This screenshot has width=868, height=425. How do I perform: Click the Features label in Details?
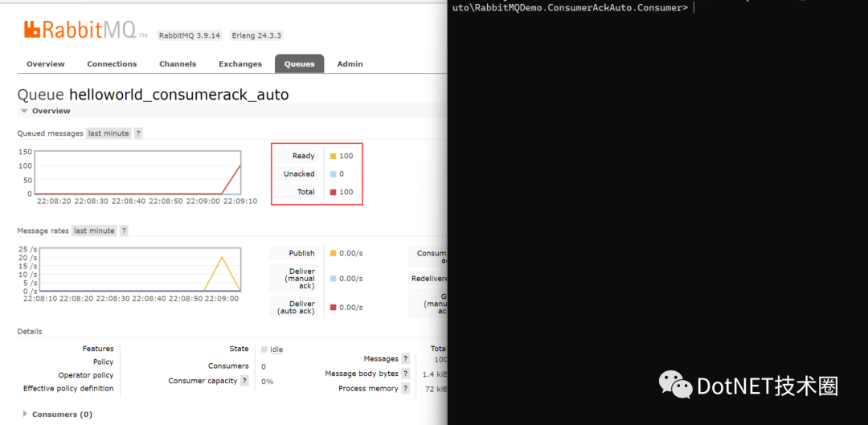point(98,349)
